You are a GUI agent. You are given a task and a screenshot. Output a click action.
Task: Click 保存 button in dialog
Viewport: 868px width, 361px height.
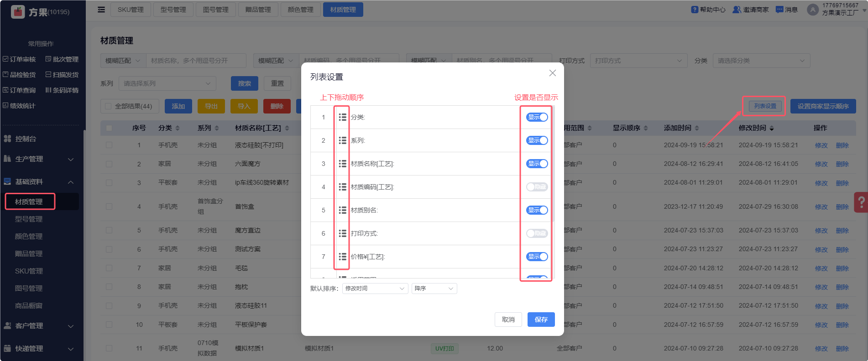coord(541,320)
